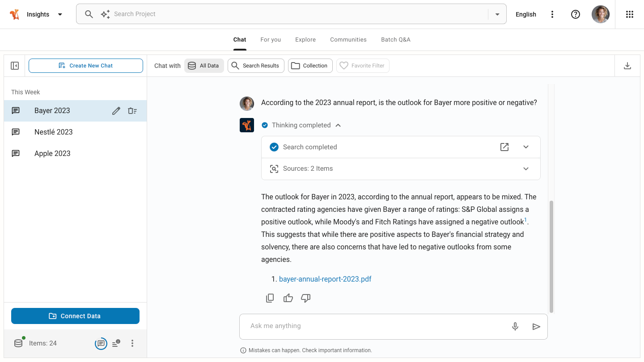Open the Apple 2023 chat
This screenshot has height=362, width=644.
point(75,154)
